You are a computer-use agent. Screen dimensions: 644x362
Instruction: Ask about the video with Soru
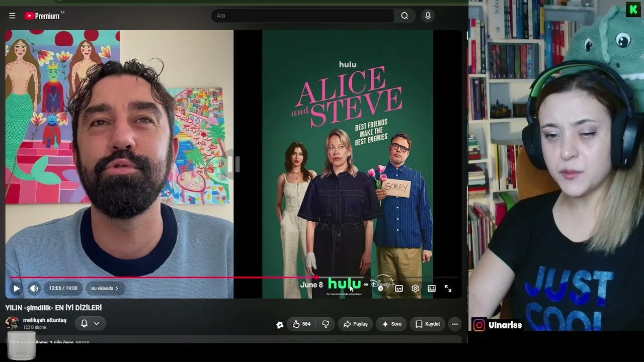tap(391, 324)
